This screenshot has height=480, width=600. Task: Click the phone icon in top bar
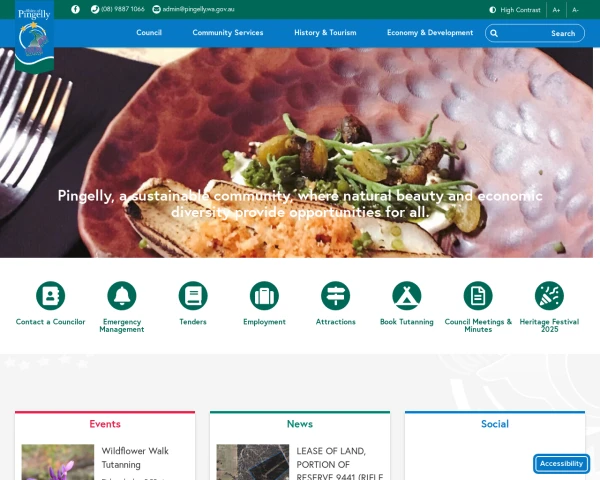[95, 9]
